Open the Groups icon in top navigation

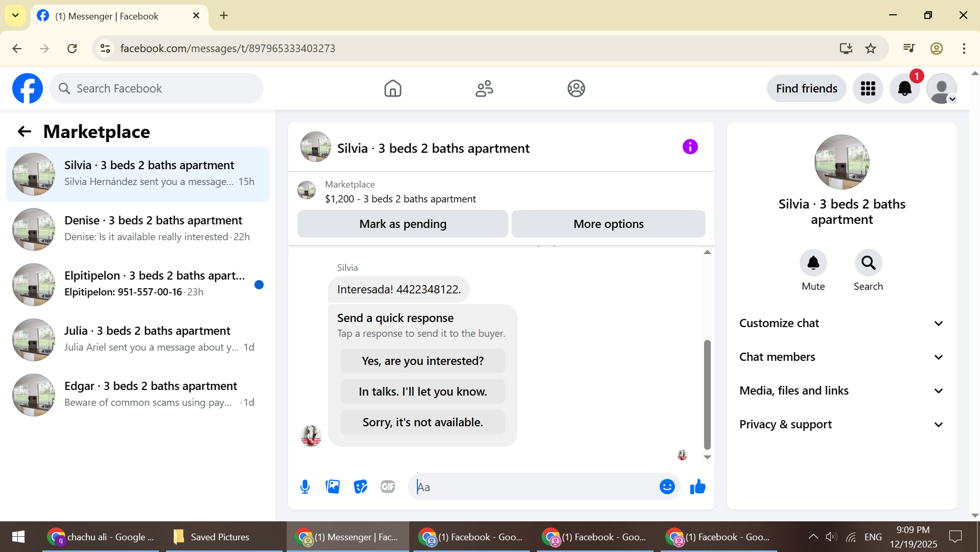(576, 88)
